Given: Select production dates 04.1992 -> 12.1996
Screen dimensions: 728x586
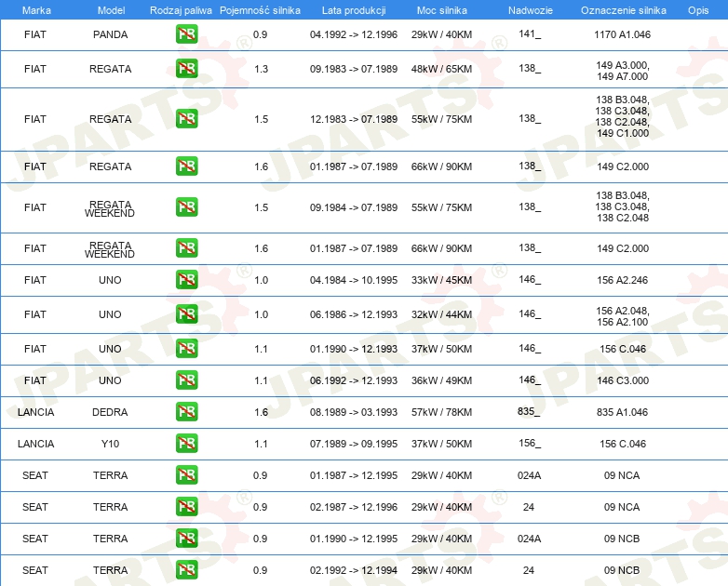Looking at the screenshot, I should tap(354, 34).
